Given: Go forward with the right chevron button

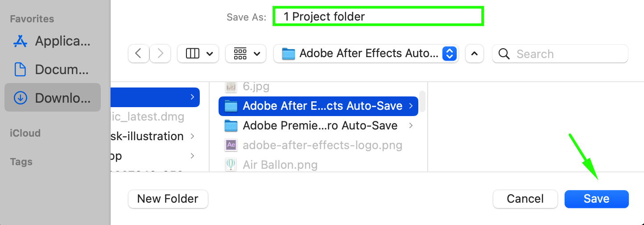Looking at the screenshot, I should coord(160,54).
